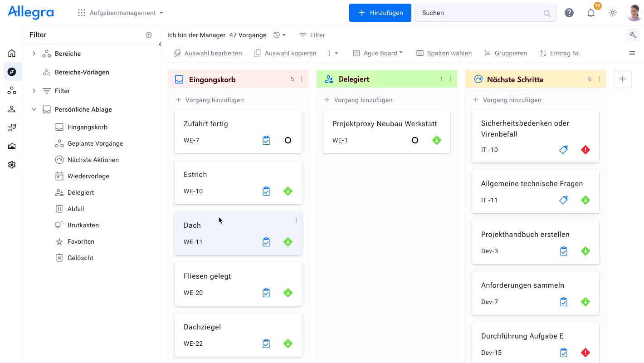The width and height of the screenshot is (644, 363).
Task: Open the notifications bell
Action: click(590, 13)
